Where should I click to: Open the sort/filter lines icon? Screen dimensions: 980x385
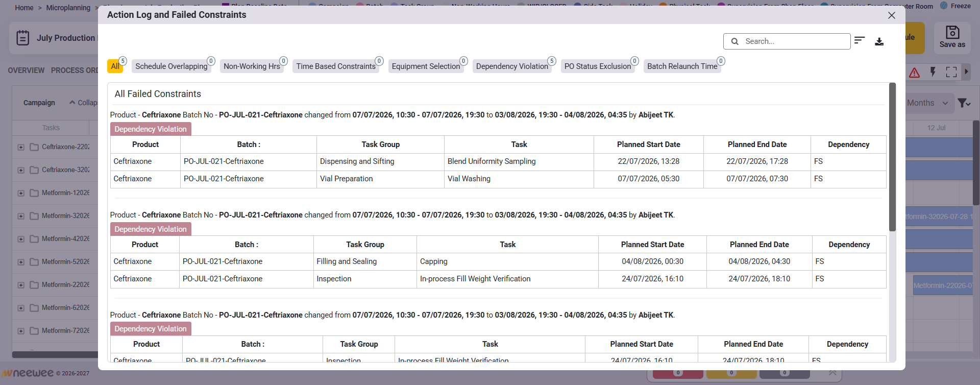click(860, 40)
